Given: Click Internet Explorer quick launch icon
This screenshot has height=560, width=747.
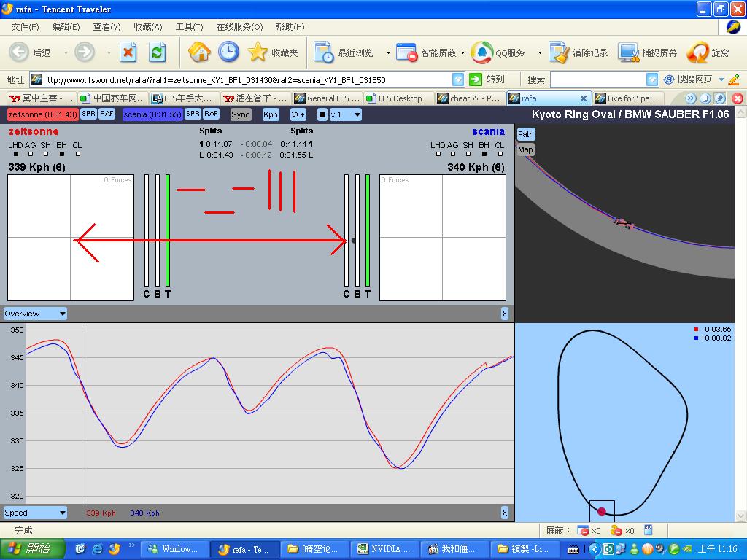Looking at the screenshot, I should tap(98, 549).
